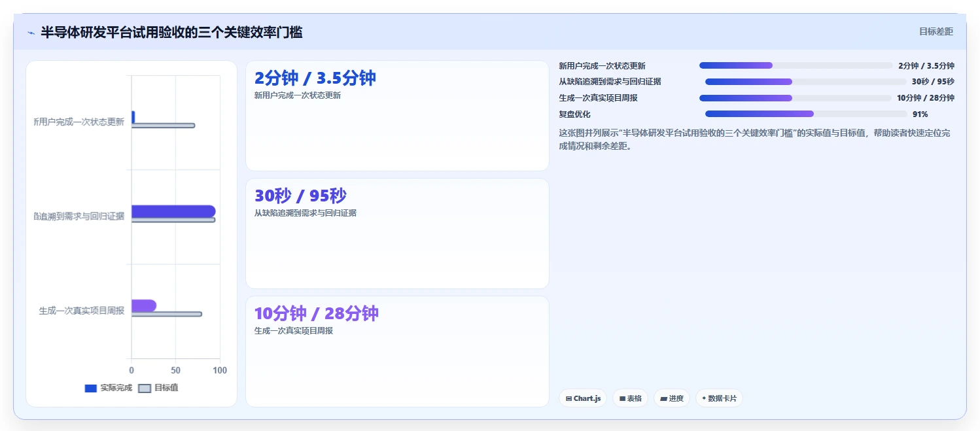This screenshot has width=980, height=431.
Task: Click the 2分钟 / 3.5分钟 value in the progress list
Action: [x=926, y=66]
